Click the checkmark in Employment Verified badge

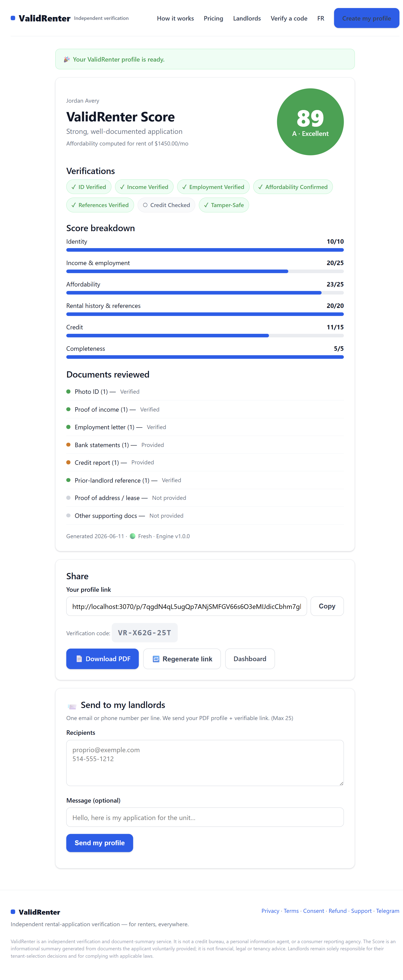tap(184, 187)
